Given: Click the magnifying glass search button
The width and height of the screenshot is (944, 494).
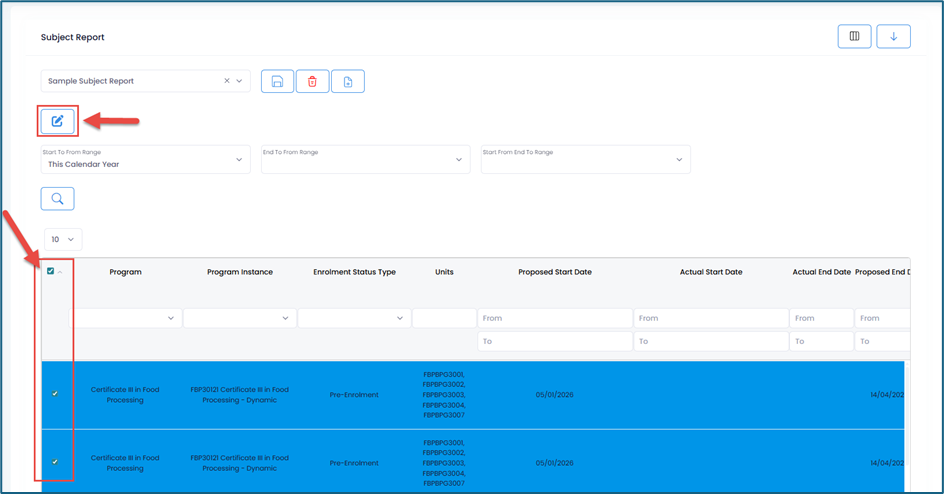Looking at the screenshot, I should 57,198.
